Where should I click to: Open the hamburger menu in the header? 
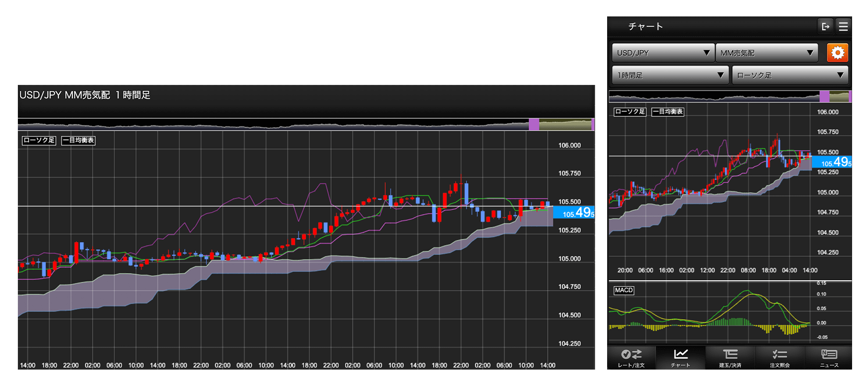[843, 27]
